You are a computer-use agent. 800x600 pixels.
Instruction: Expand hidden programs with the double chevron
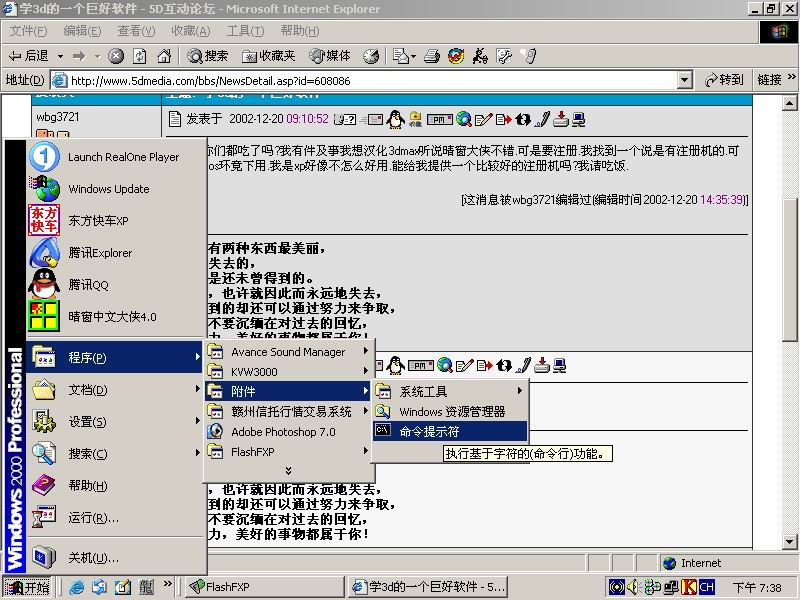coord(288,470)
